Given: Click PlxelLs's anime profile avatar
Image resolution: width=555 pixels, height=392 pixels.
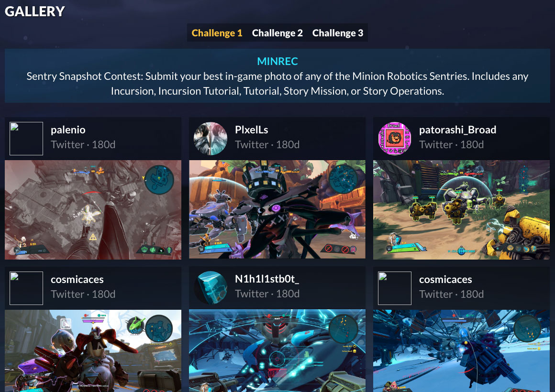Looking at the screenshot, I should [x=210, y=139].
